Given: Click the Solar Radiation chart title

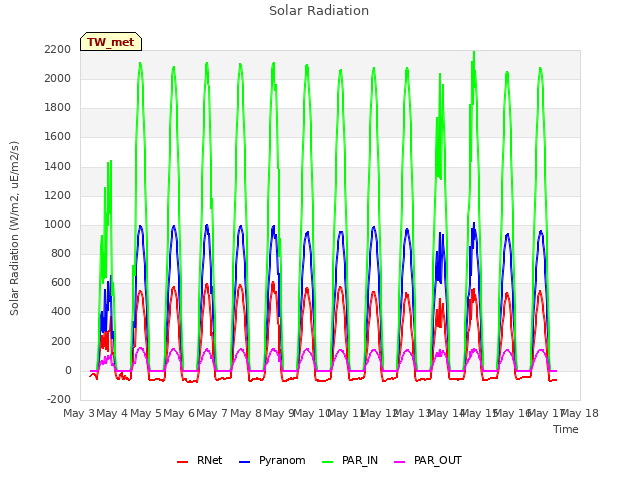Looking at the screenshot, I should (319, 11).
